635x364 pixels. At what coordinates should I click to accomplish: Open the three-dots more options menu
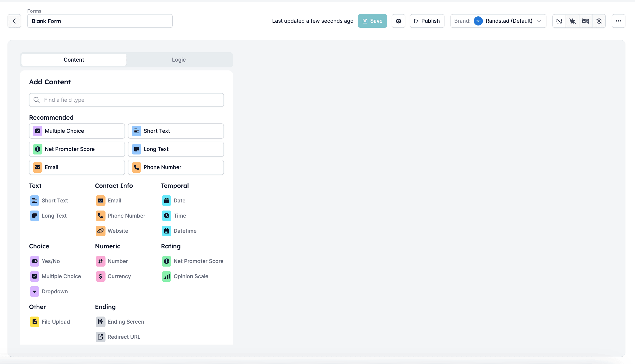[618, 21]
